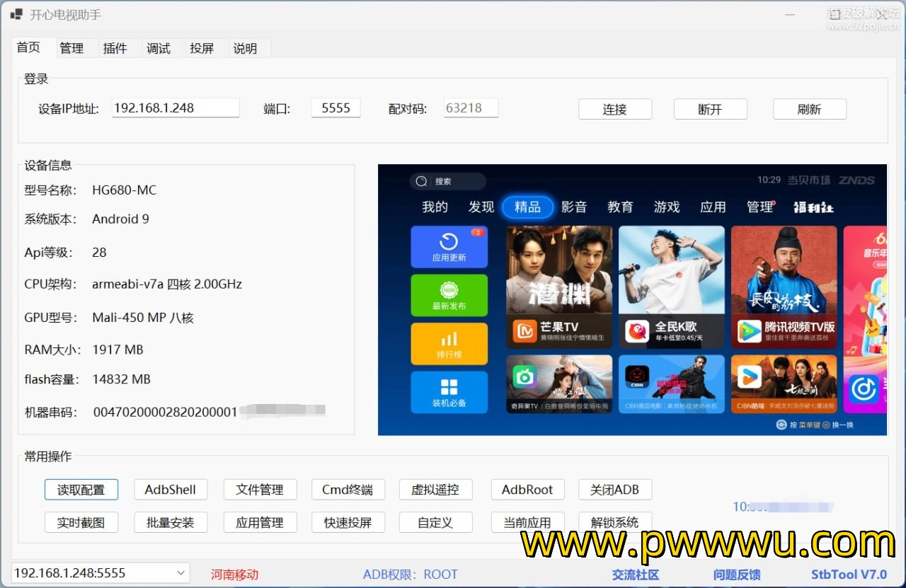Click the 腾讯视频TV版 app card
Image resolution: width=906 pixels, height=588 pixels.
[784, 287]
